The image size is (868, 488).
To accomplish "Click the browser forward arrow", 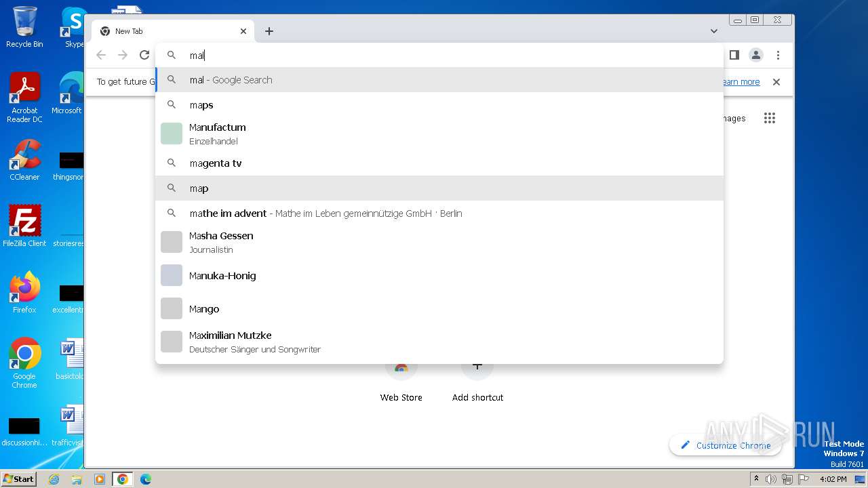I will click(x=123, y=55).
